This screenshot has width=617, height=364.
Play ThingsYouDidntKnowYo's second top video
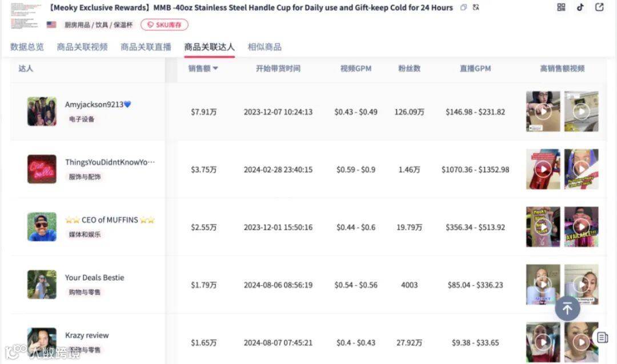tap(581, 169)
